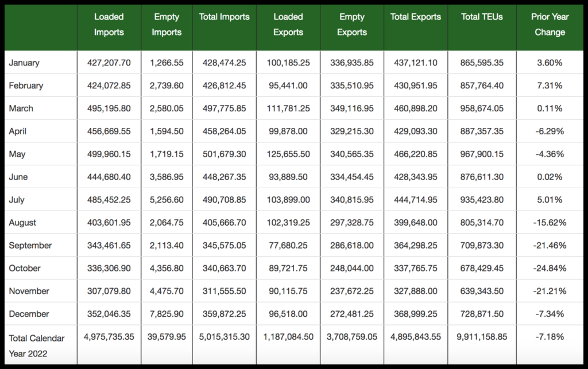Select the May loaded exports value 125,655.50

[288, 154]
